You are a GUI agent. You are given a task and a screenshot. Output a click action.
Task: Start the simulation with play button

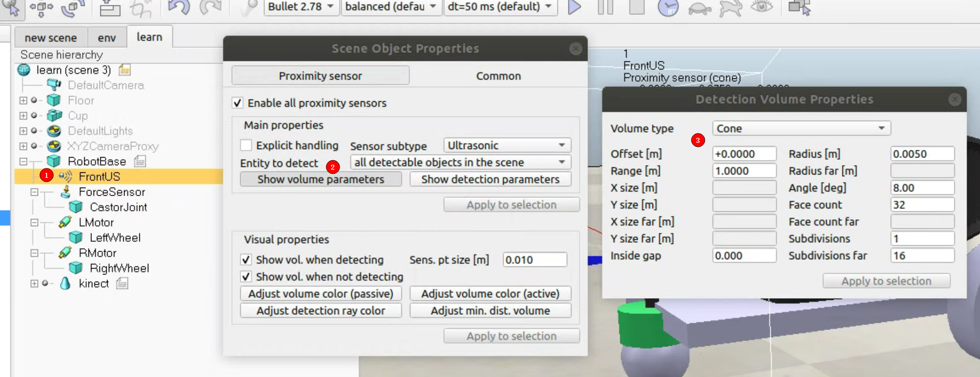coord(574,8)
